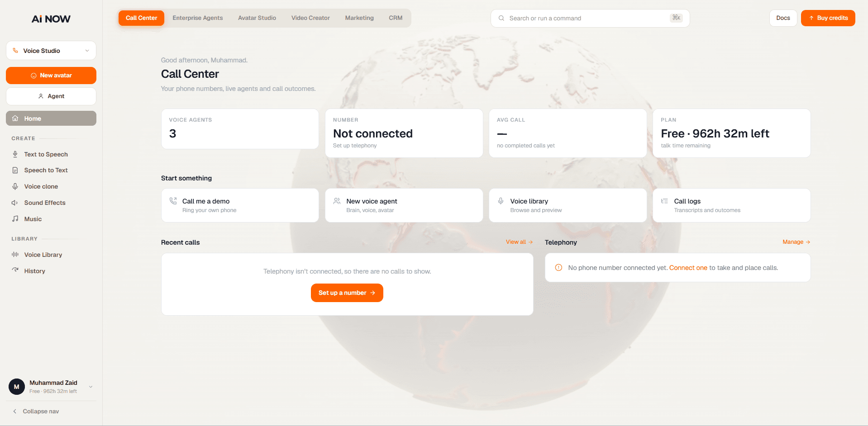This screenshot has height=426, width=868.
Task: Click the Docs button
Action: click(x=783, y=18)
